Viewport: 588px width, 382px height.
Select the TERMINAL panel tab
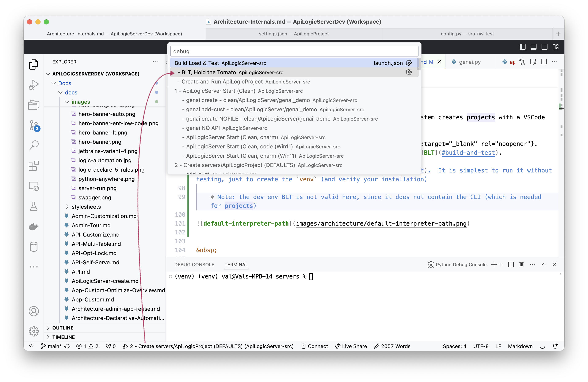(236, 265)
